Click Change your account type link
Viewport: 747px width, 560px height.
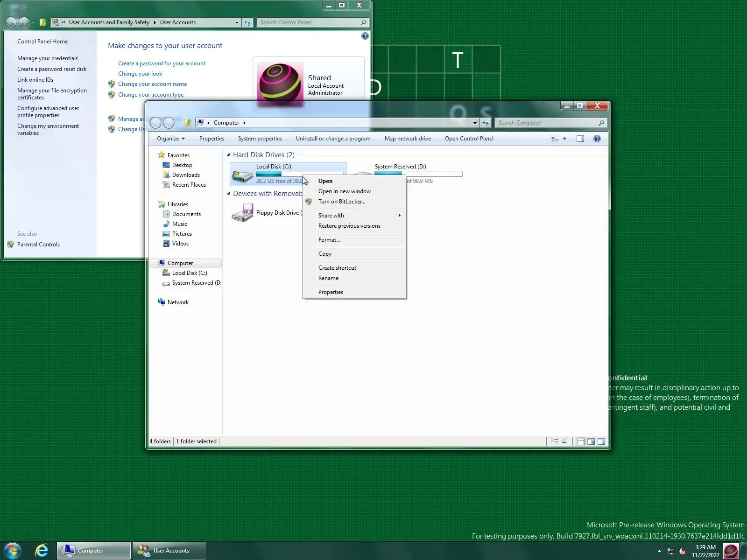pos(151,95)
